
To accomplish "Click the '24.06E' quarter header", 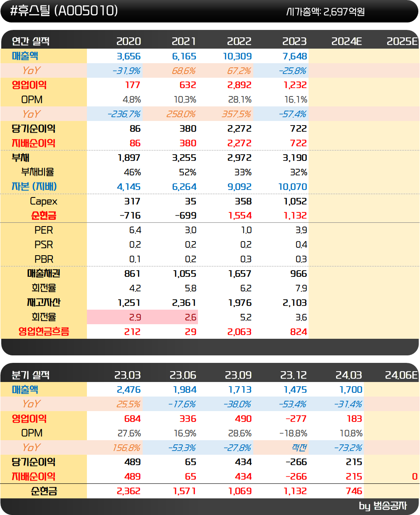I will [x=401, y=375].
